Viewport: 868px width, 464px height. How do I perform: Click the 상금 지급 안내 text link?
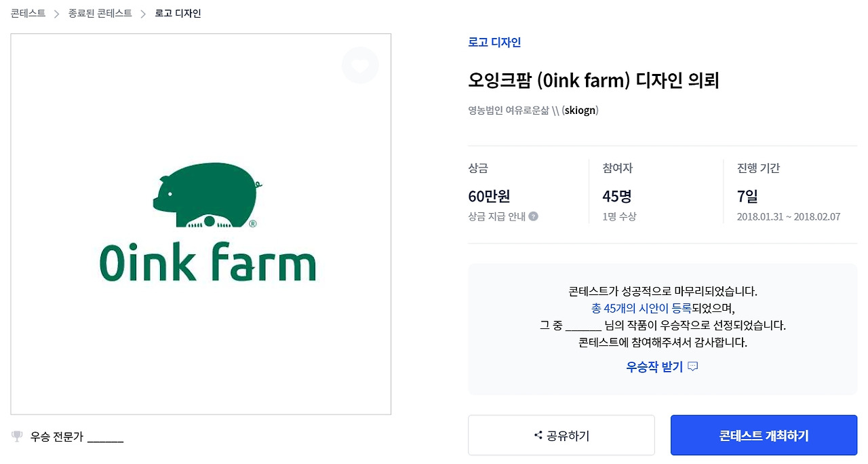coord(496,216)
